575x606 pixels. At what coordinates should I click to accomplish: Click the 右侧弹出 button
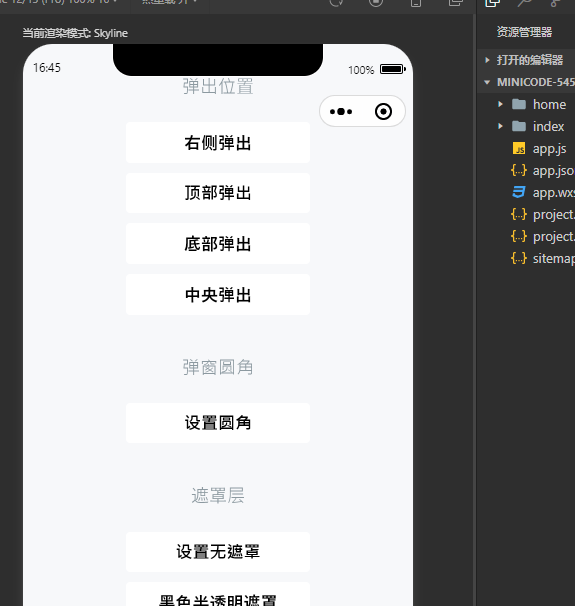tap(218, 143)
